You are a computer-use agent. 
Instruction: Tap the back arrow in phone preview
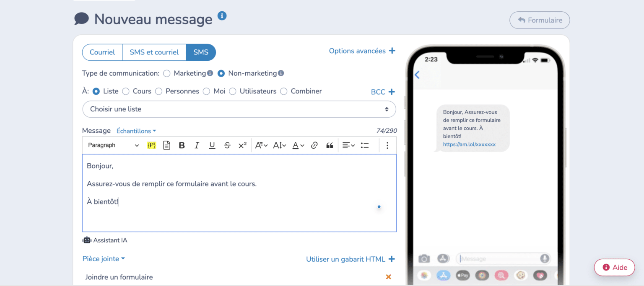click(x=417, y=75)
